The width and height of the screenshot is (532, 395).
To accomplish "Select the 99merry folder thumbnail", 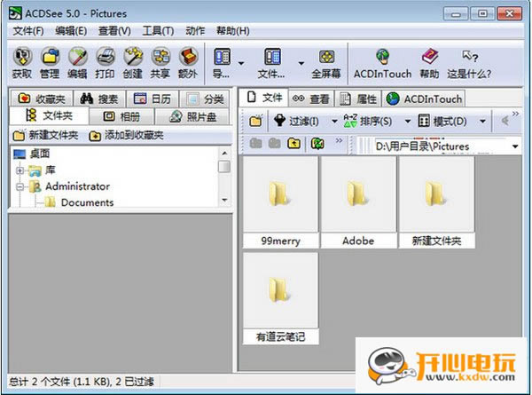I will pos(280,202).
